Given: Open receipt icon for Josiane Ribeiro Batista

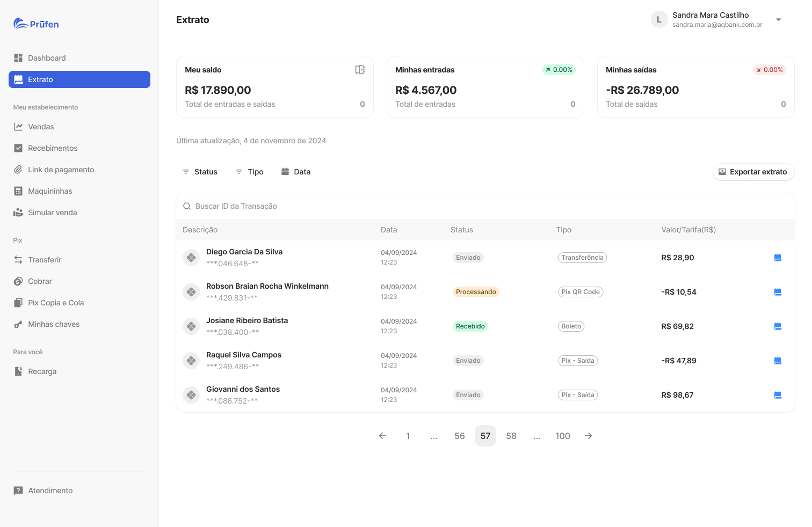Looking at the screenshot, I should click(x=778, y=326).
